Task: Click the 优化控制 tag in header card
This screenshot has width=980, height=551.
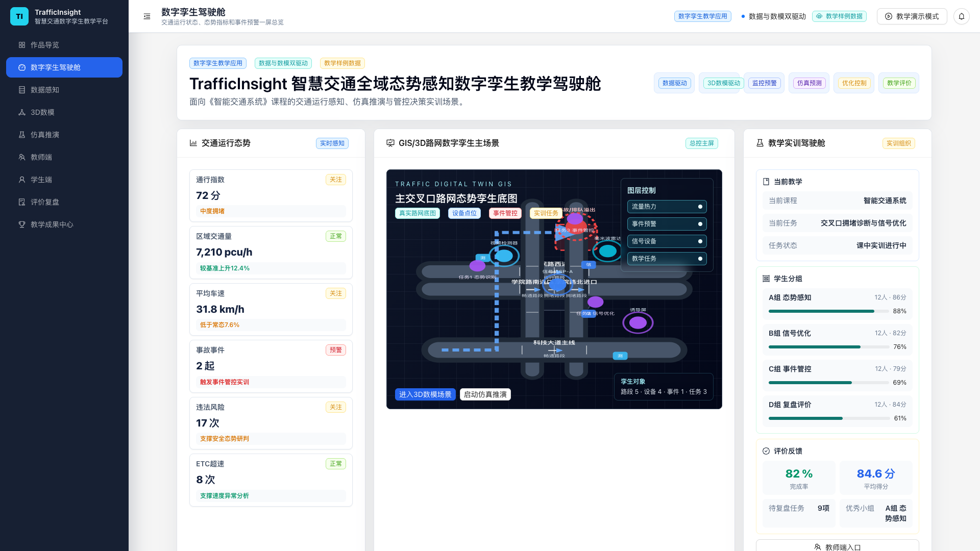Action: click(x=854, y=83)
